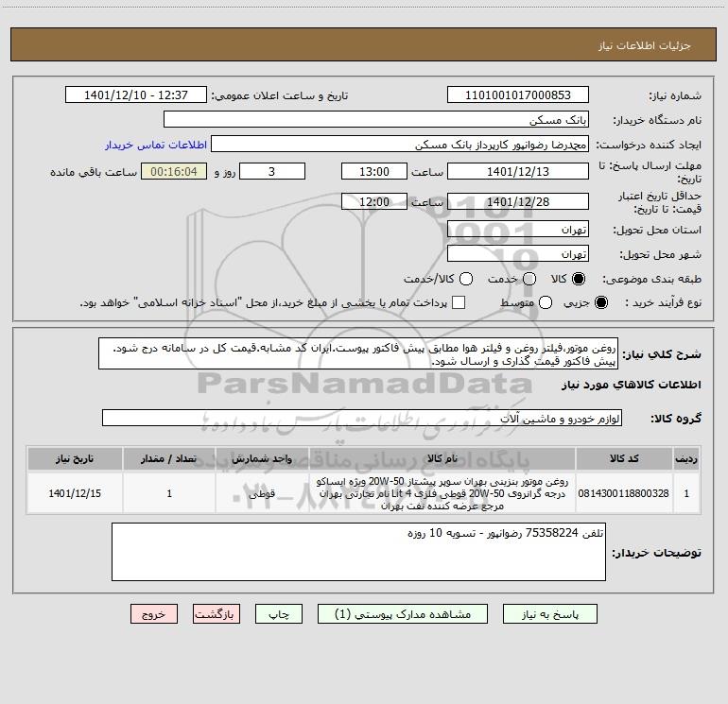Click the 13:00 deadline time field

pos(373,171)
